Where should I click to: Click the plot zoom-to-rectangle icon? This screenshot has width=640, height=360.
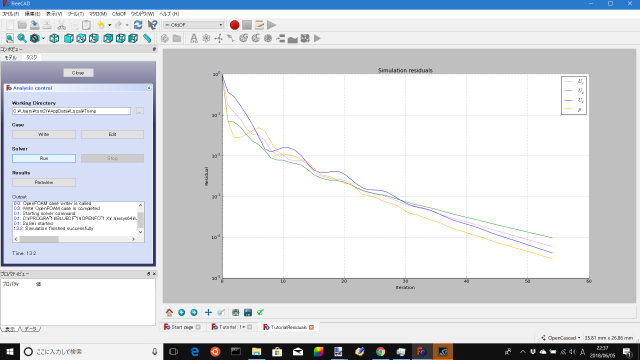[x=221, y=312]
